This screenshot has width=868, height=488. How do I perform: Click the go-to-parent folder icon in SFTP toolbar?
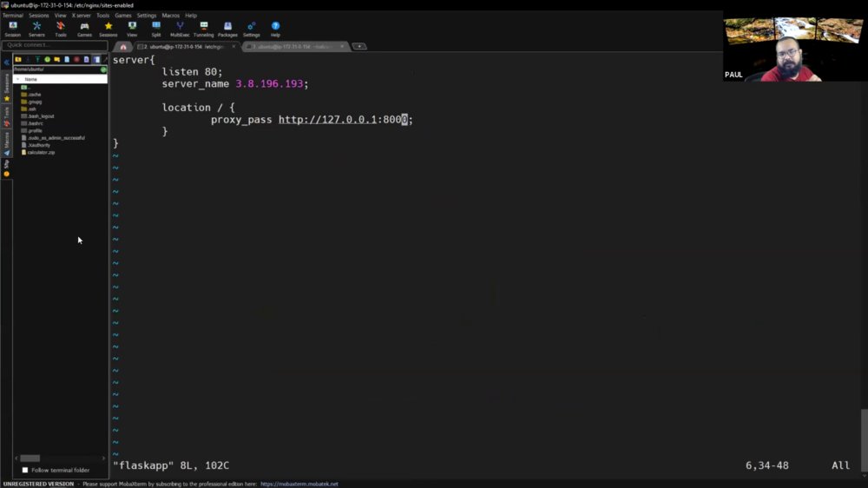tap(18, 59)
